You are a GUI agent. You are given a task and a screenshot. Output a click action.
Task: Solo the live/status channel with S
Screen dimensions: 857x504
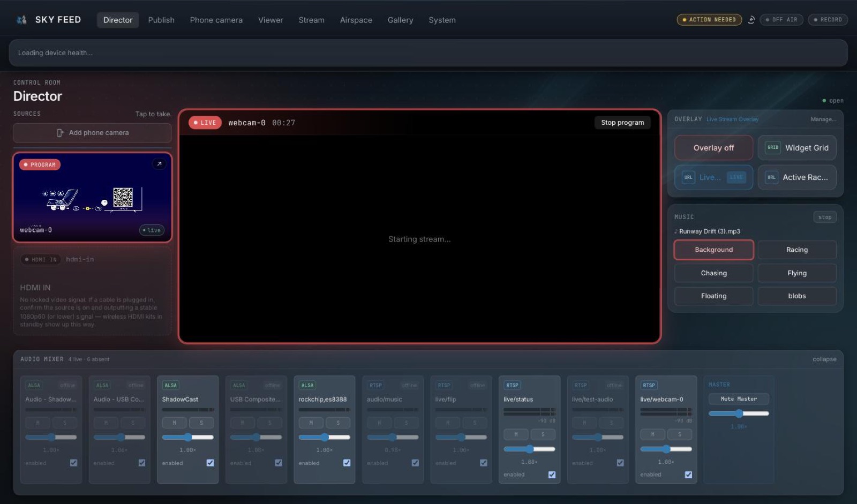pyautogui.click(x=543, y=434)
